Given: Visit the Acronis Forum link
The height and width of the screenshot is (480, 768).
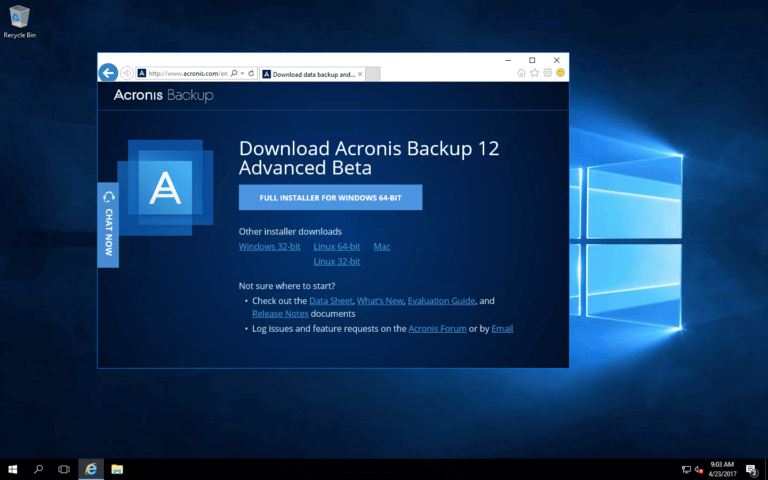Looking at the screenshot, I should [x=437, y=329].
